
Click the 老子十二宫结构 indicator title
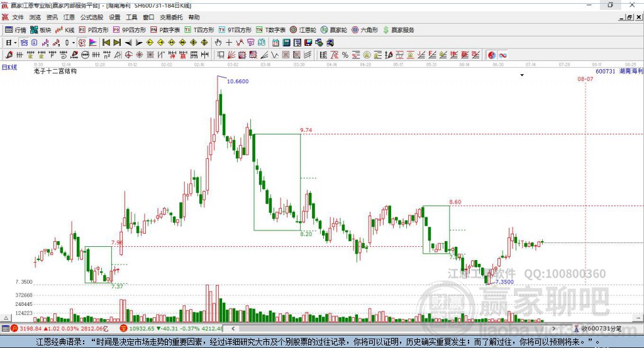coord(55,71)
